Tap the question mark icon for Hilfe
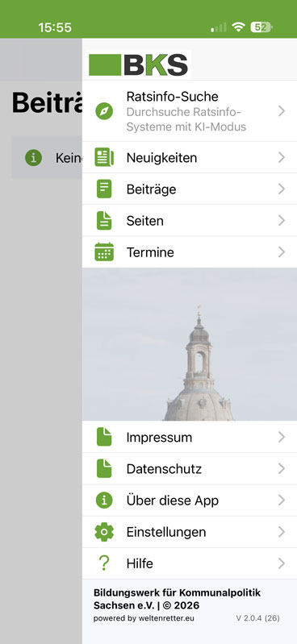The height and width of the screenshot is (644, 297). point(104,563)
